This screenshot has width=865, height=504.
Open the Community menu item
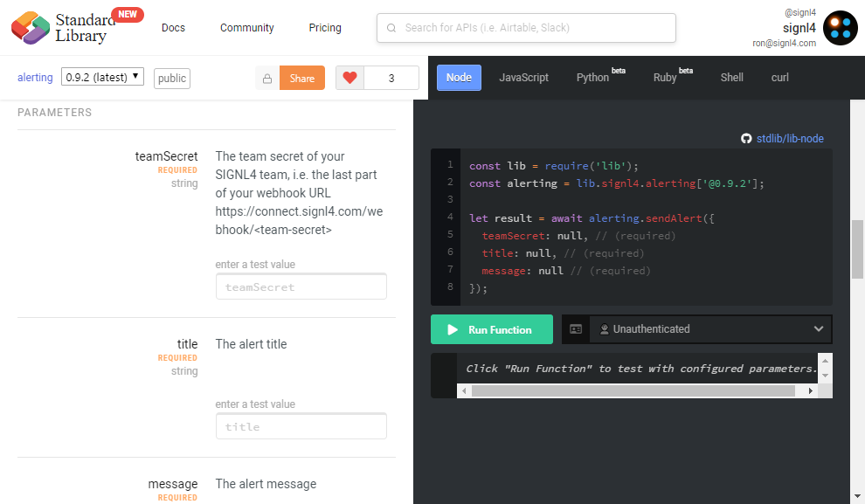(246, 28)
